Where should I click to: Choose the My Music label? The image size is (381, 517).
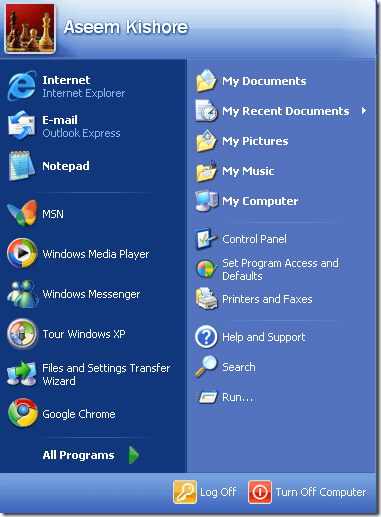coord(248,171)
